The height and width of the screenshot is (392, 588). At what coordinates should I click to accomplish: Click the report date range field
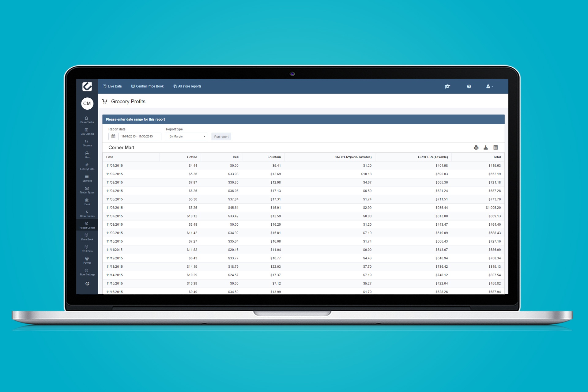point(139,137)
